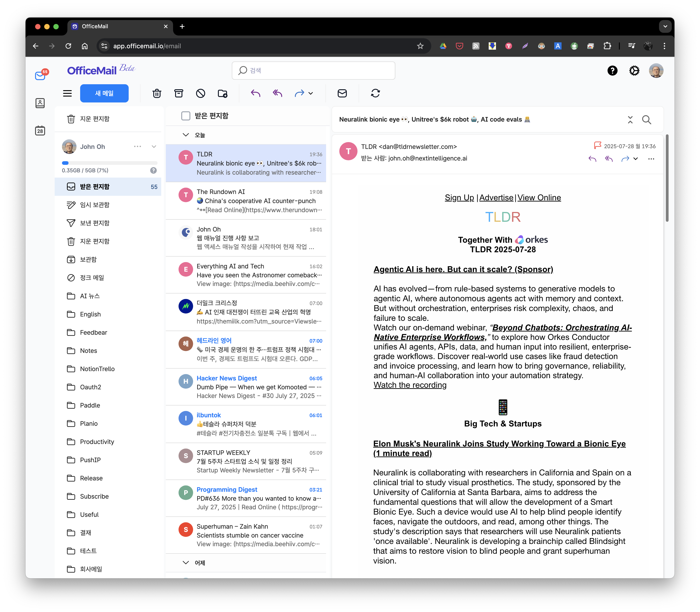This screenshot has height=612, width=700.
Task: Click the reading pane vertical scrollbar
Action: coord(667,178)
